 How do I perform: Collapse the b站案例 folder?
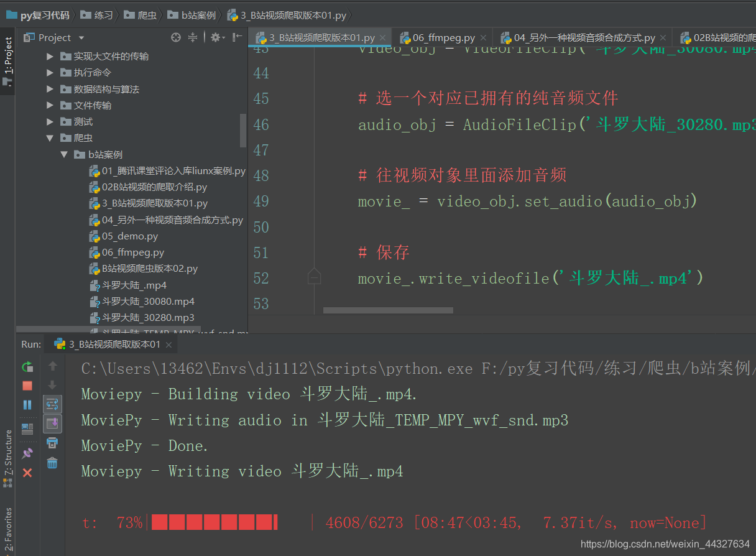click(64, 154)
